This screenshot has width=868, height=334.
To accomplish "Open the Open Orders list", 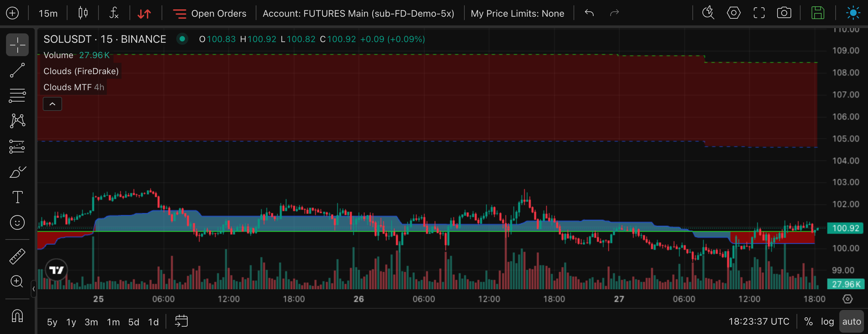I will (210, 13).
